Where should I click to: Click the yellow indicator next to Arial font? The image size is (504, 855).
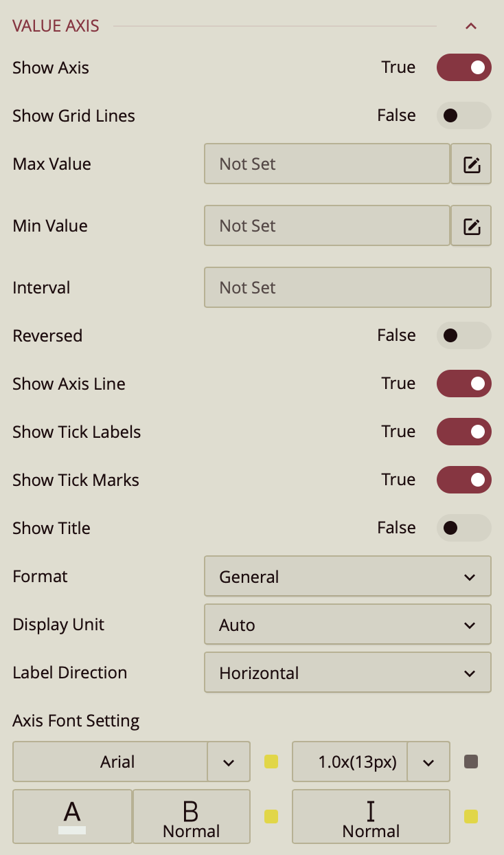click(x=271, y=762)
